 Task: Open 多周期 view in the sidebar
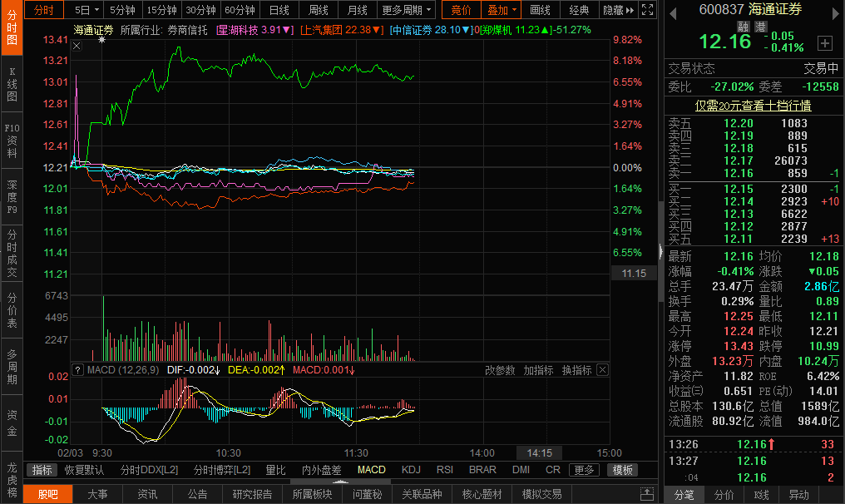(x=12, y=367)
